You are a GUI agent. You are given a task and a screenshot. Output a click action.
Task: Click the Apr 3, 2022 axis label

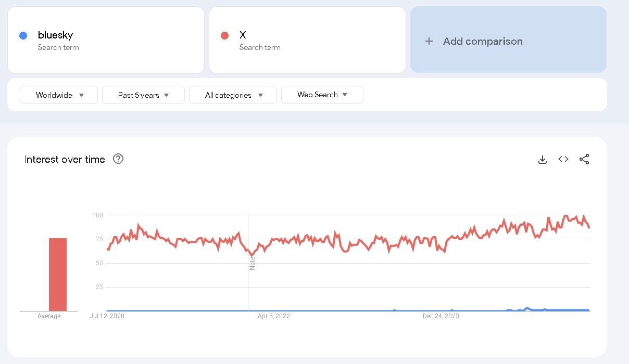274,316
